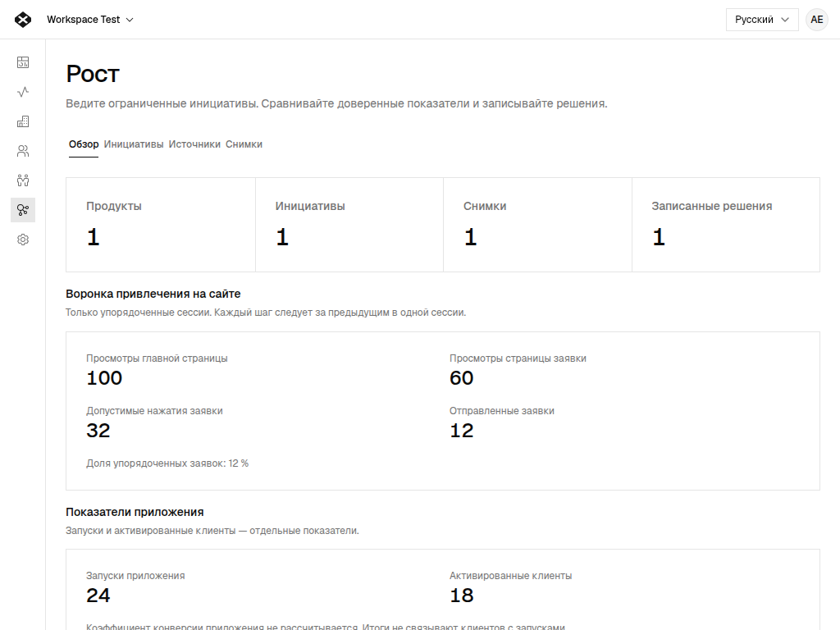Screen dimensions: 840x630
Task: Click the Только упорядоченные сессии description line
Action: tap(266, 313)
